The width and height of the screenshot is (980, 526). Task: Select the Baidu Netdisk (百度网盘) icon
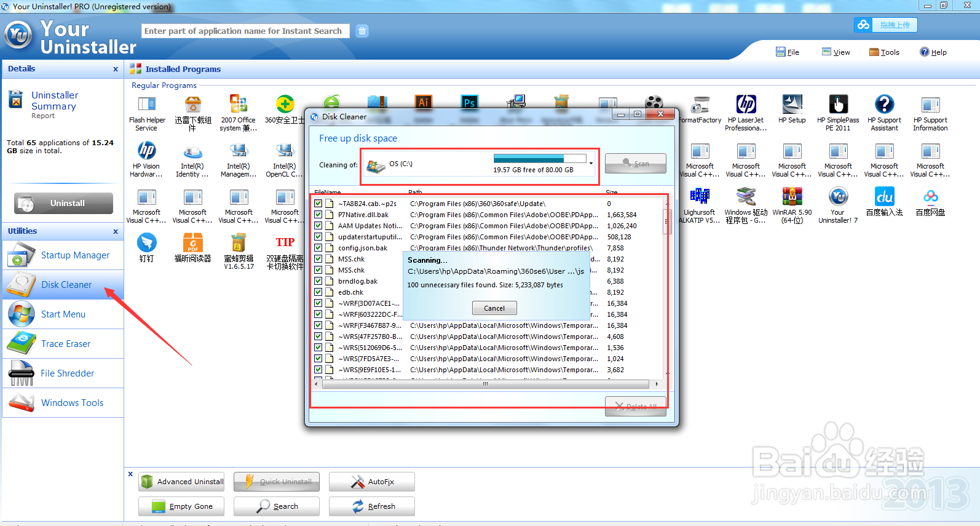coord(930,202)
